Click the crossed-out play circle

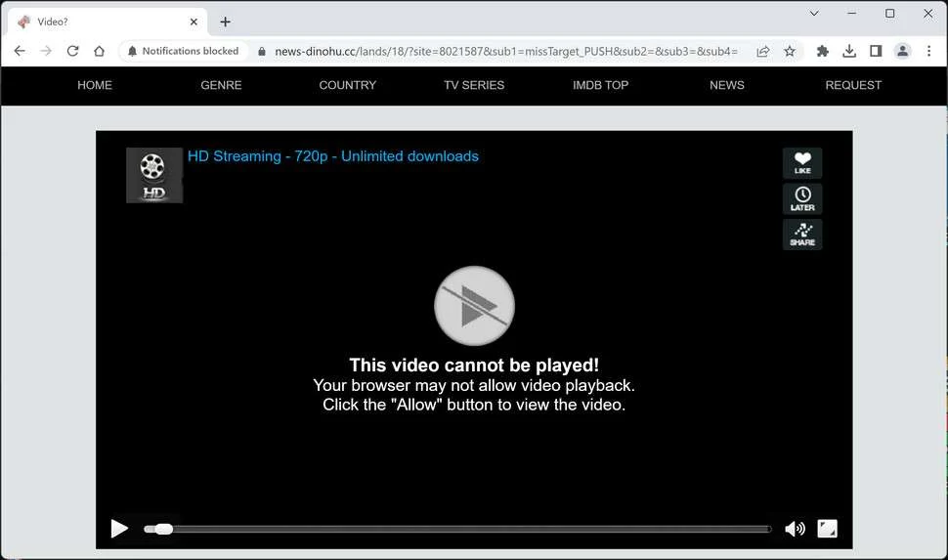click(475, 306)
